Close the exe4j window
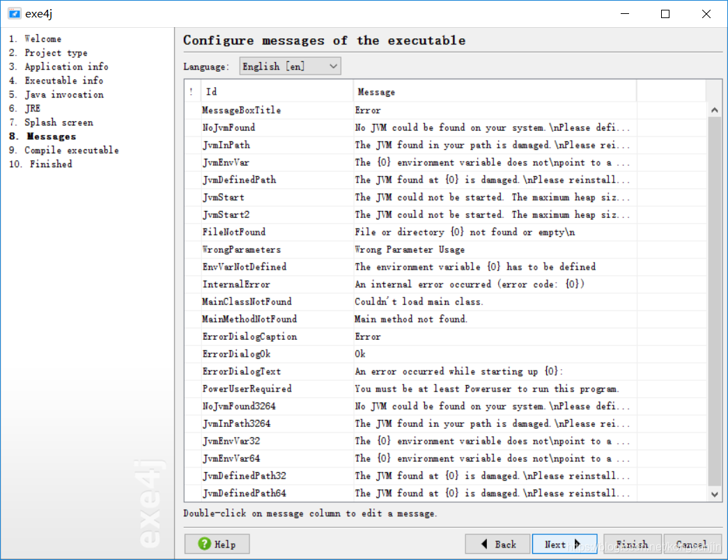This screenshot has width=728, height=560. click(x=706, y=14)
